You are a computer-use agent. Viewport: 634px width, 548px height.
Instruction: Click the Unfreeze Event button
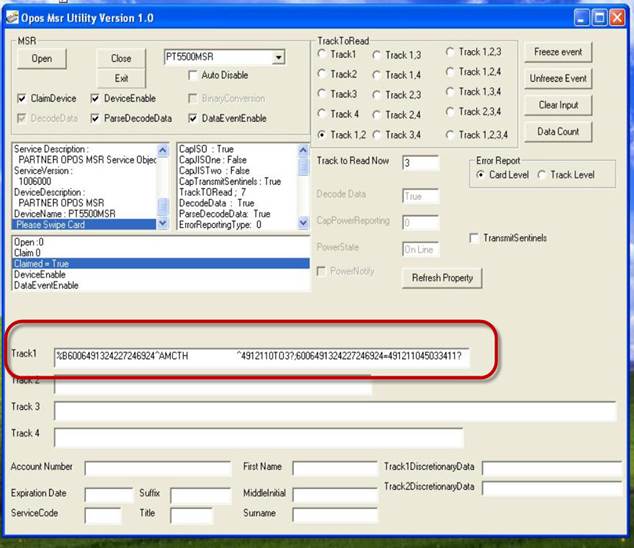[558, 79]
